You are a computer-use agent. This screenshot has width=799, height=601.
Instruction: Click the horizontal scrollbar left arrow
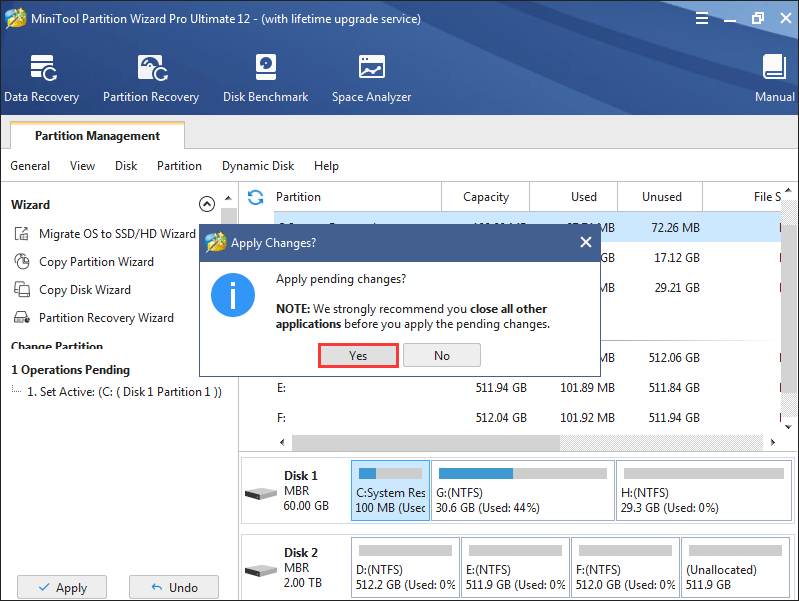(x=282, y=442)
